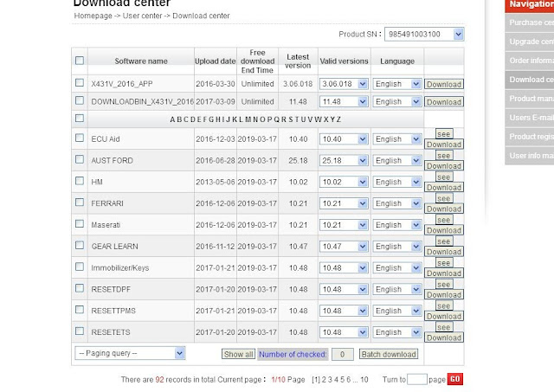Tick the select-all checkbox in table header
Image resolution: width=554 pixels, height=392 pixels.
click(80, 61)
